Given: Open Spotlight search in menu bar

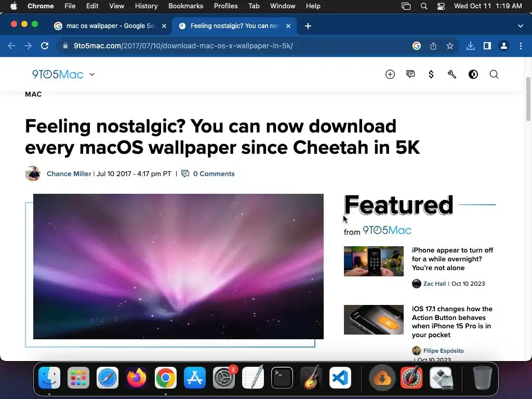Looking at the screenshot, I should tap(424, 6).
